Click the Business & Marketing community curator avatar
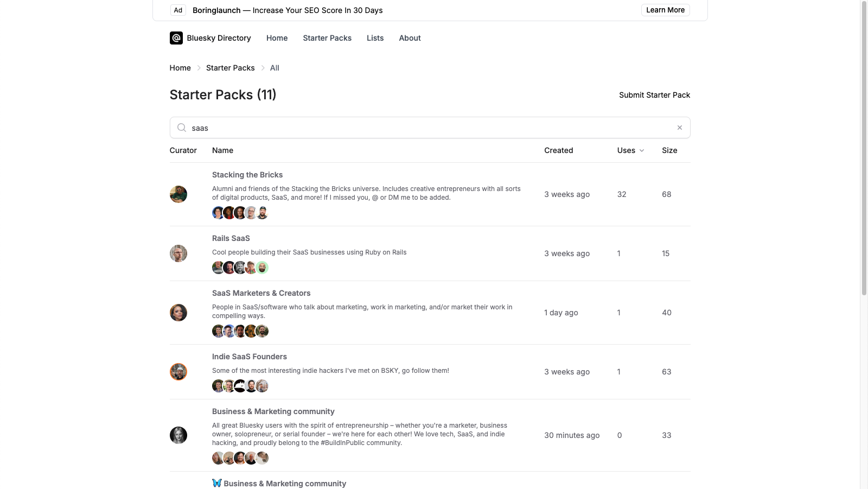The width and height of the screenshot is (868, 489). (178, 435)
